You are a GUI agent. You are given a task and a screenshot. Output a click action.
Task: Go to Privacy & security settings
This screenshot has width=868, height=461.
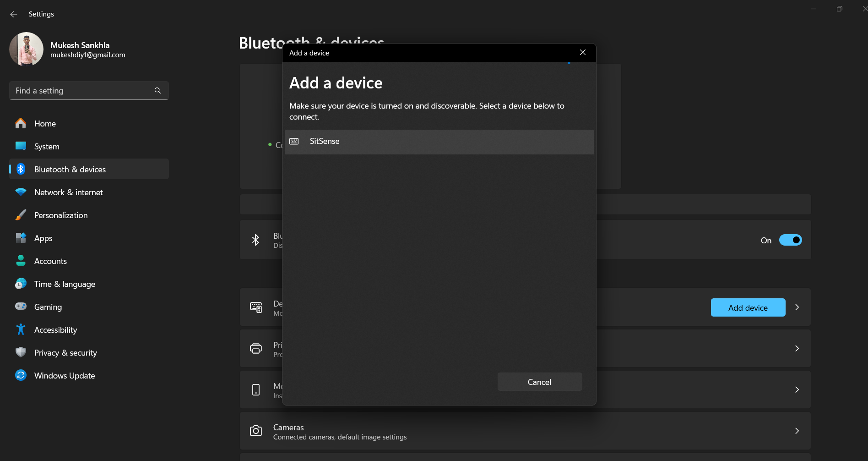pos(89,352)
